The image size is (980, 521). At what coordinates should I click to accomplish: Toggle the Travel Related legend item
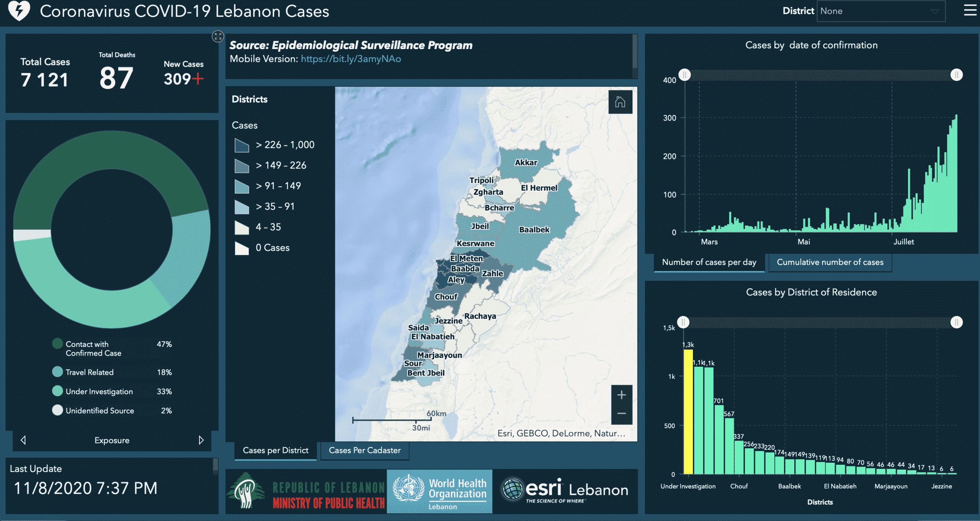tap(89, 372)
